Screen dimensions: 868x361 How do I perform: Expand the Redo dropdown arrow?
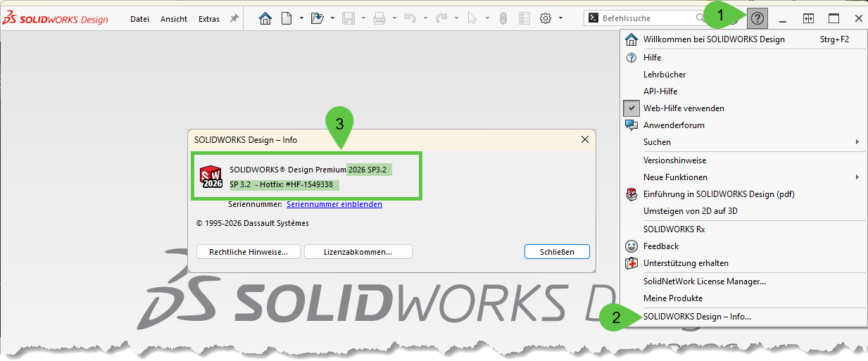(456, 19)
